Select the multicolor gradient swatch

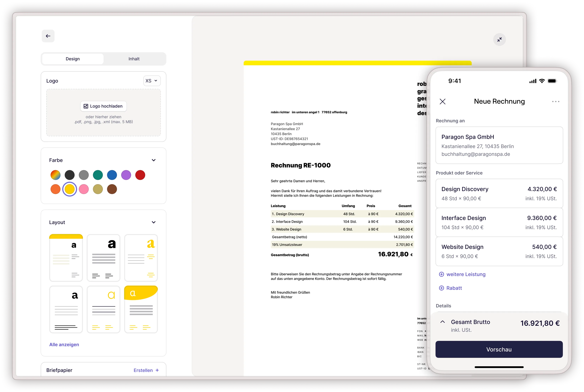click(x=56, y=175)
